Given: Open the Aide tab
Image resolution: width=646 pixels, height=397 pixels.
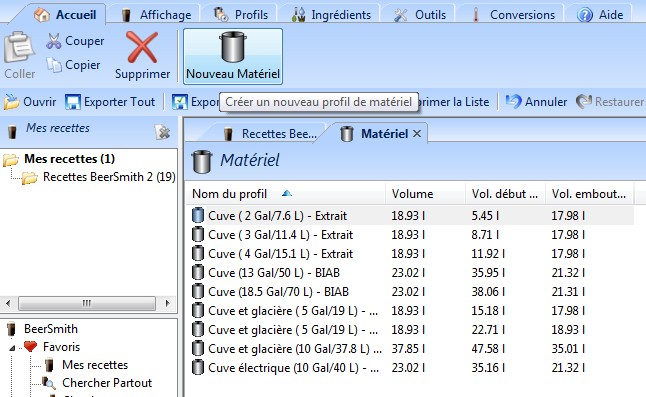Looking at the screenshot, I should click(x=600, y=15).
